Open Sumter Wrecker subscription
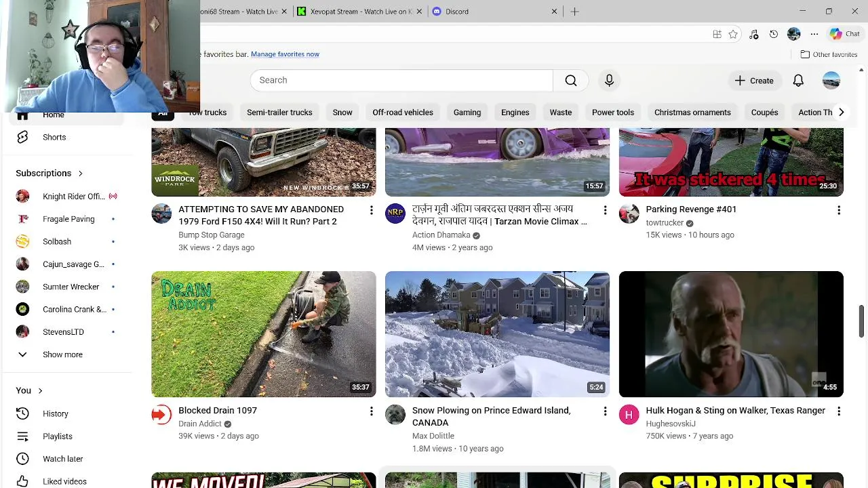 (x=66, y=287)
